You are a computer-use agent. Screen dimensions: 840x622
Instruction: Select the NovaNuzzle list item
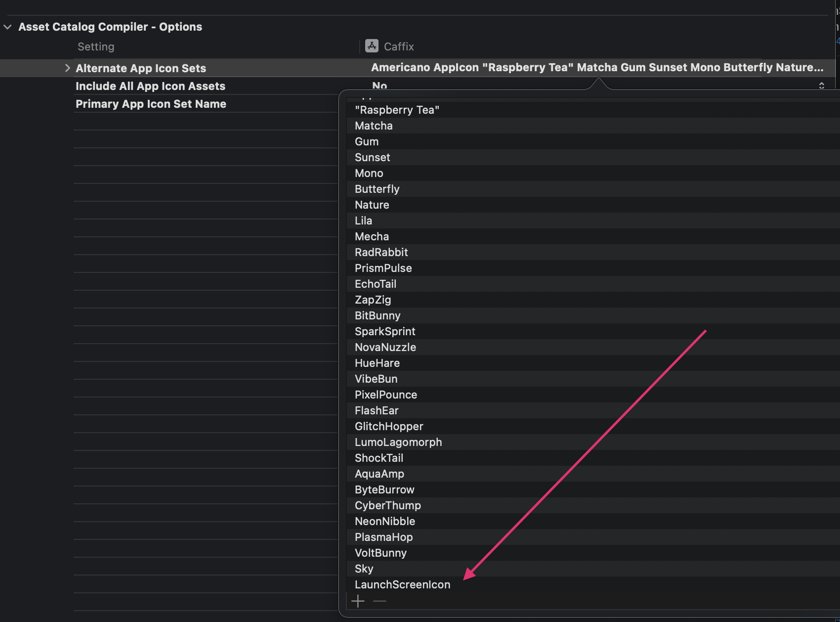click(385, 347)
